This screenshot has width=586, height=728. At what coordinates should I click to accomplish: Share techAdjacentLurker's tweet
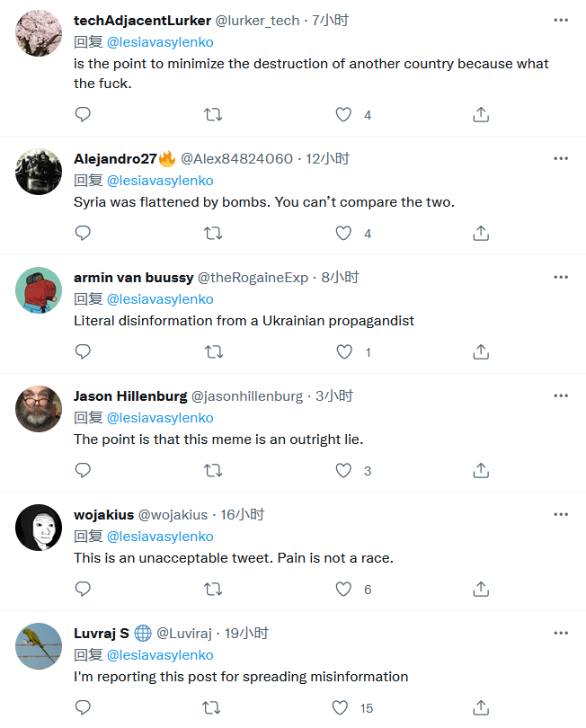coord(481,115)
